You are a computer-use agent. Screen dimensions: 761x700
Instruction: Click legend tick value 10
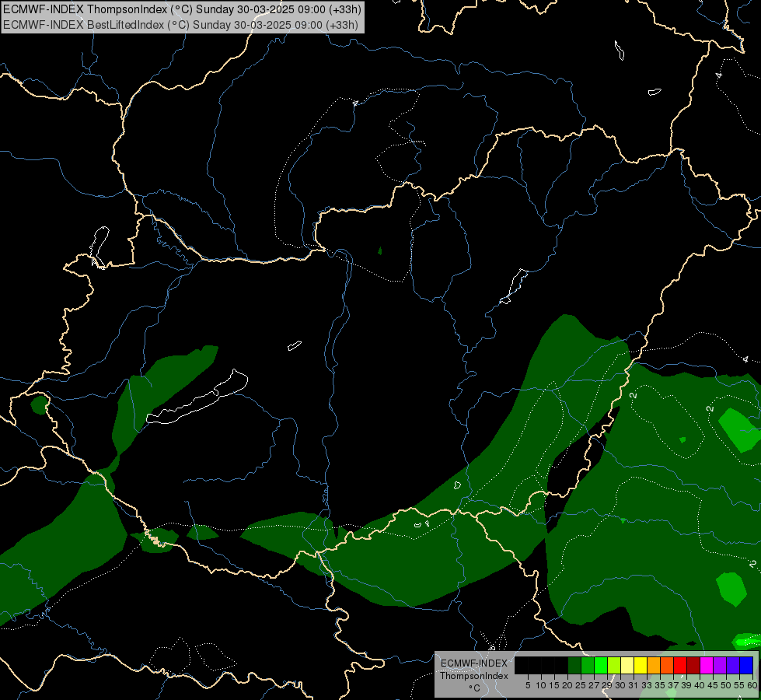541,685
